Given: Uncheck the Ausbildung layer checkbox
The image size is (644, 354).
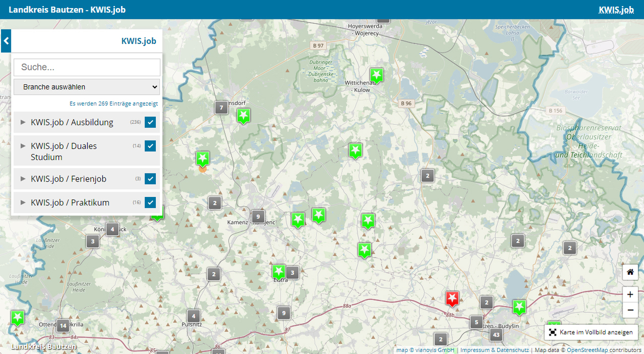Looking at the screenshot, I should tap(150, 122).
